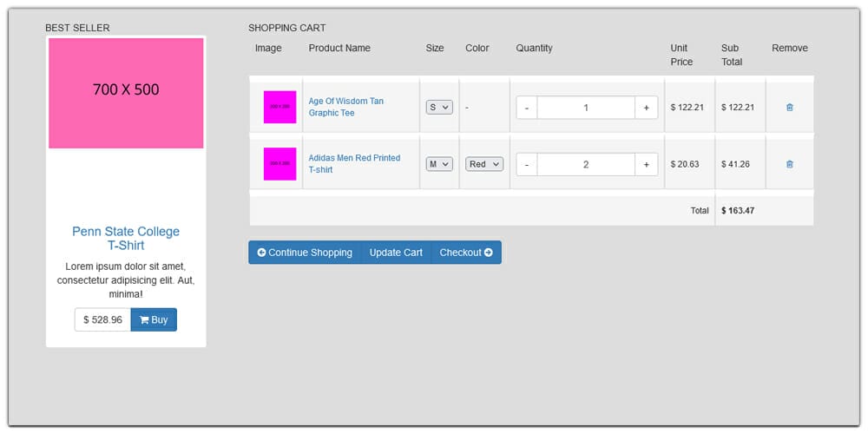Image resolution: width=868 pixels, height=434 pixels.
Task: Click the Color column header
Action: tap(477, 48)
